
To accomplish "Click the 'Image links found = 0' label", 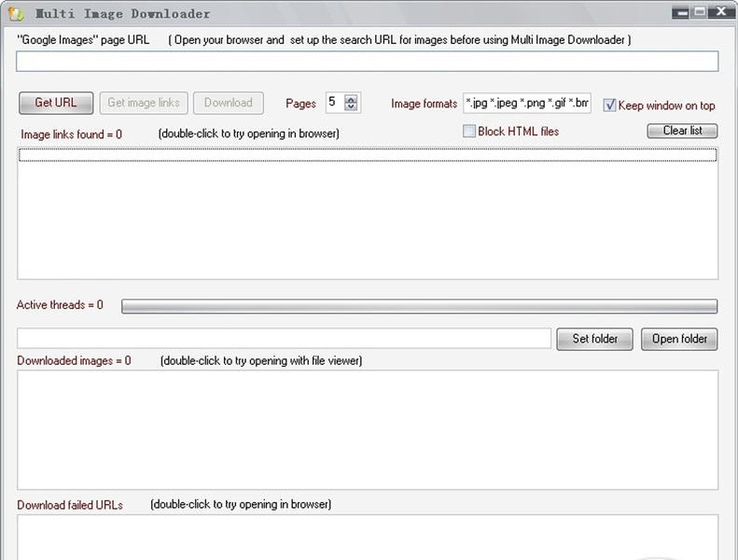I will [72, 134].
